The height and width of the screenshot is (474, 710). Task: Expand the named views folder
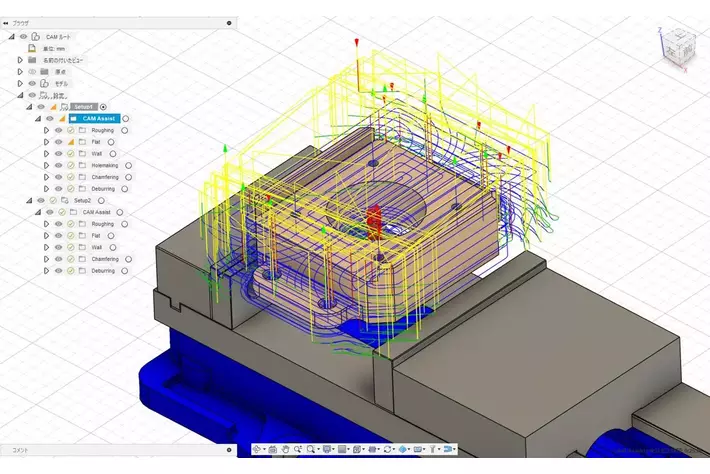pos(19,60)
